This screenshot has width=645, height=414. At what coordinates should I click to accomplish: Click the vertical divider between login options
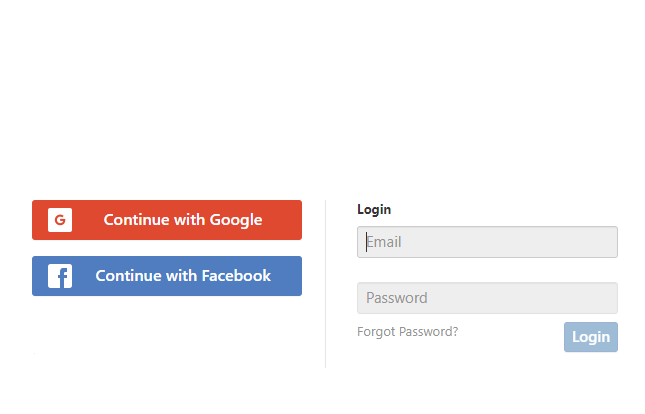tap(325, 284)
